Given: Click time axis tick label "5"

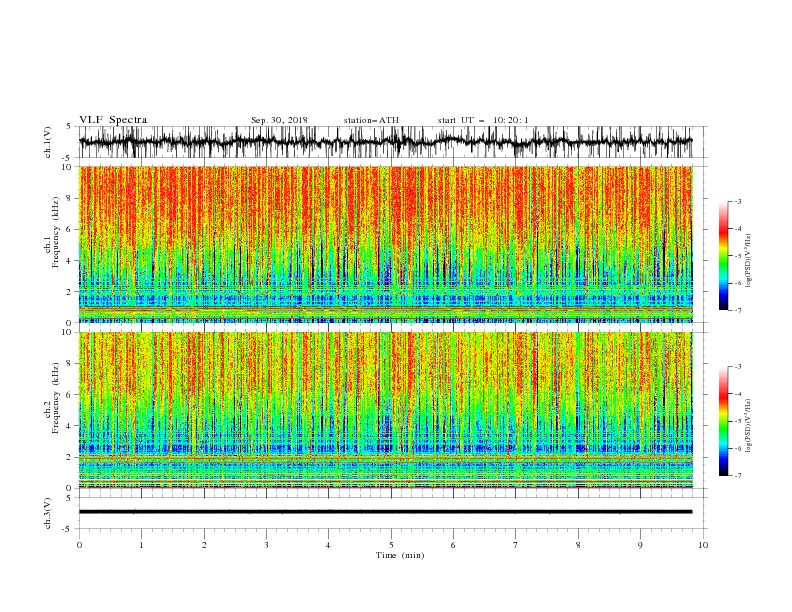Looking at the screenshot, I should point(391,545).
